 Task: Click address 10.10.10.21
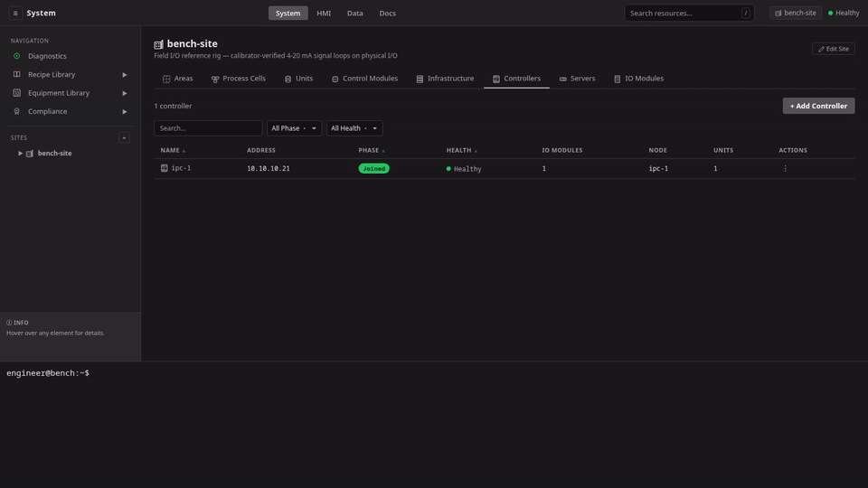[x=268, y=168]
